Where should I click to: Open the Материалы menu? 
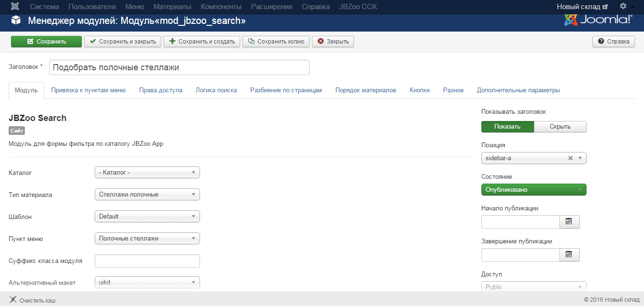pos(172,7)
